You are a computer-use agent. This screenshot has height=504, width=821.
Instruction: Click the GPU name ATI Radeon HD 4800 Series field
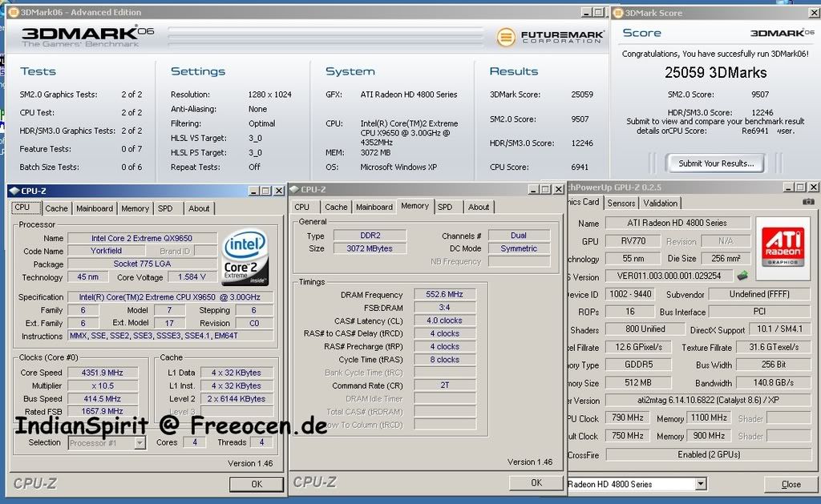(x=677, y=223)
